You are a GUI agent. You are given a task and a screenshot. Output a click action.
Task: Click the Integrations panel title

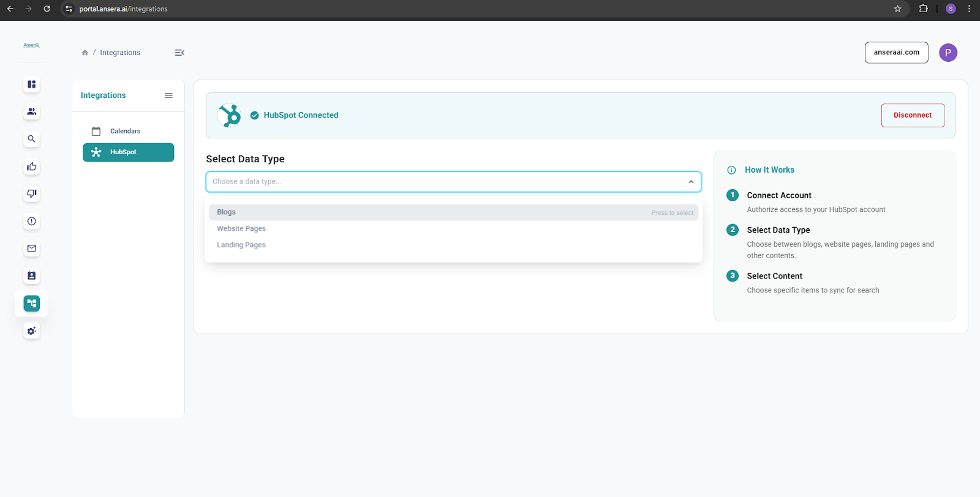103,95
